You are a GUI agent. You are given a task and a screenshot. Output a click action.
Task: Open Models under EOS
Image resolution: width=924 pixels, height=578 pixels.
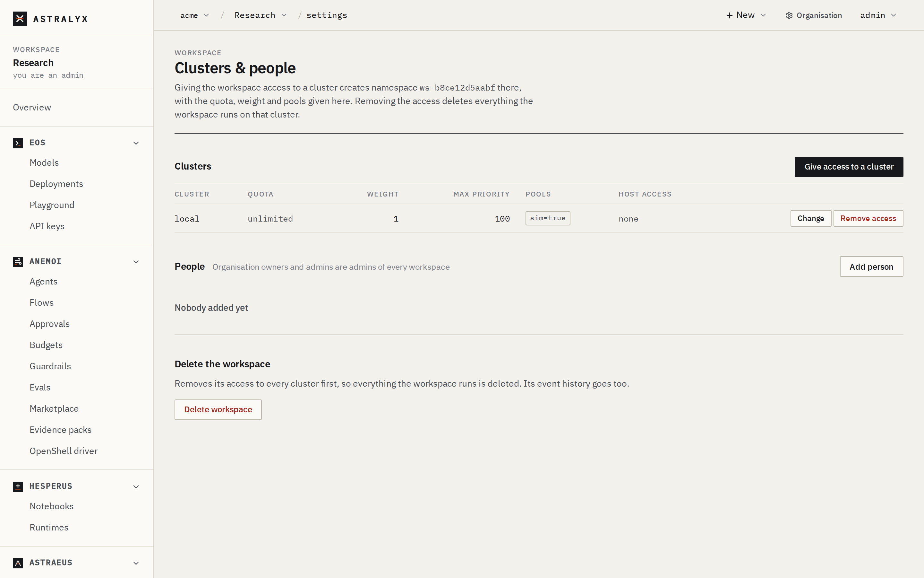pyautogui.click(x=44, y=162)
